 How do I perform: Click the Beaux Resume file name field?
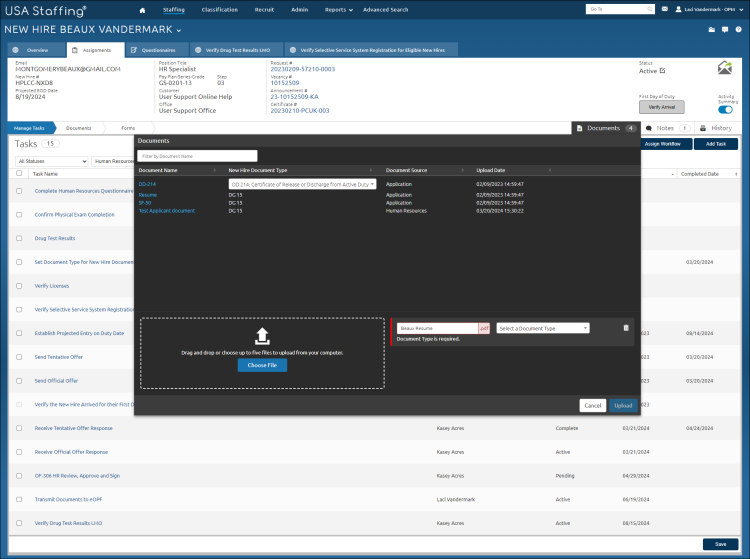coord(437,329)
